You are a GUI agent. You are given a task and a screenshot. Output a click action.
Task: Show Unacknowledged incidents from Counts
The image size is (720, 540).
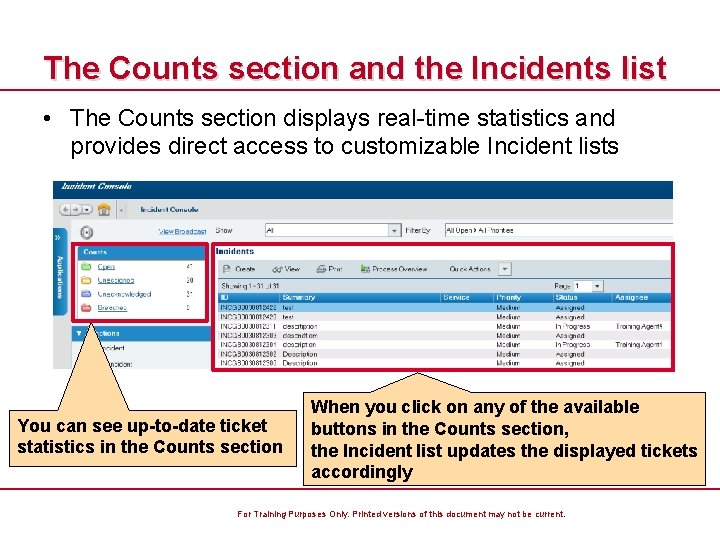(x=124, y=294)
